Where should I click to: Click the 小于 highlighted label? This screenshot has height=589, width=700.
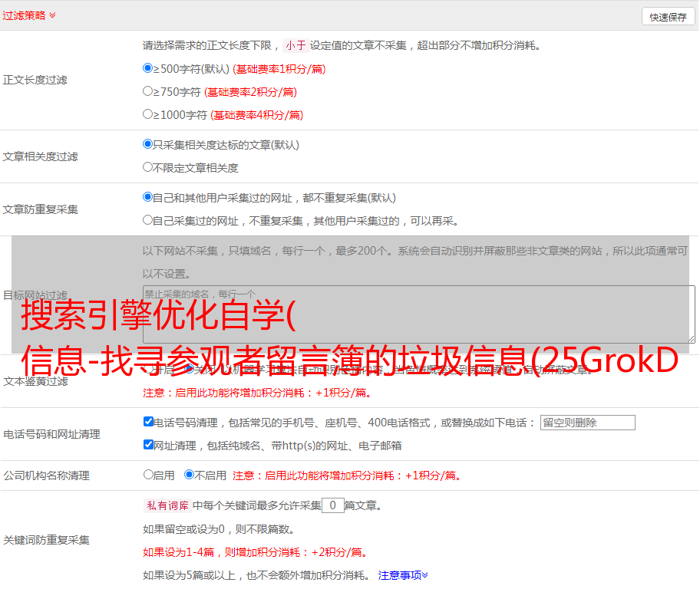click(296, 45)
